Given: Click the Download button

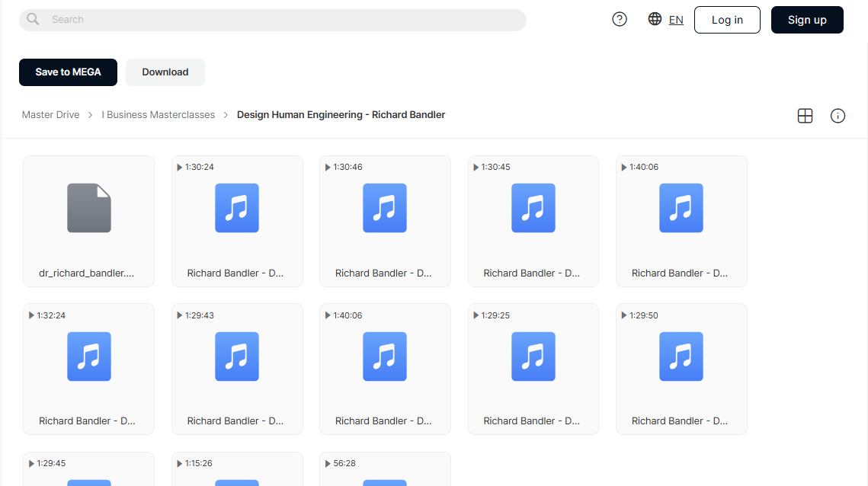Looking at the screenshot, I should click(165, 72).
